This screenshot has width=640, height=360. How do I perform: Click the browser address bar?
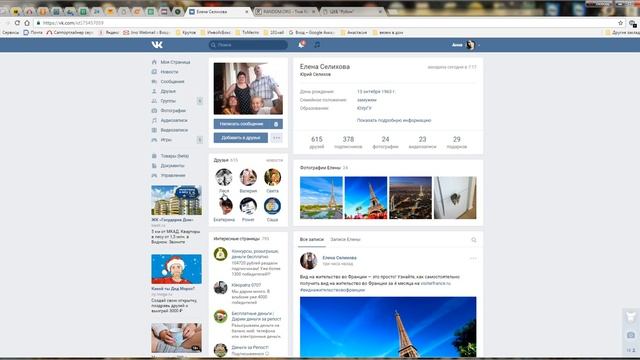pos(327,23)
